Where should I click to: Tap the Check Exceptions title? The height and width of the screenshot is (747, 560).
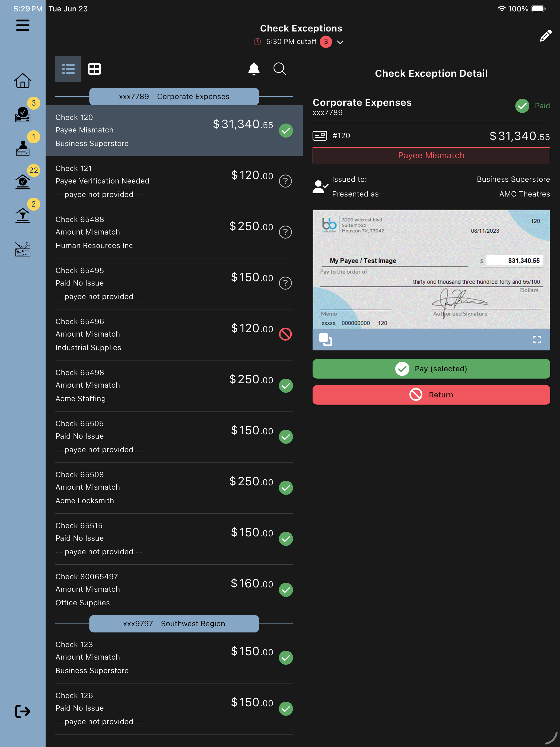coord(301,29)
